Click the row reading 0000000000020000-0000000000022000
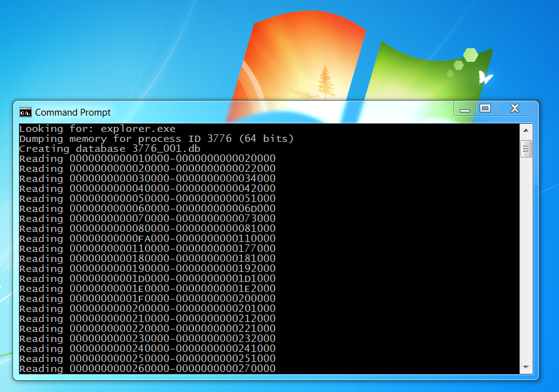The image size is (559, 392). pos(147,169)
